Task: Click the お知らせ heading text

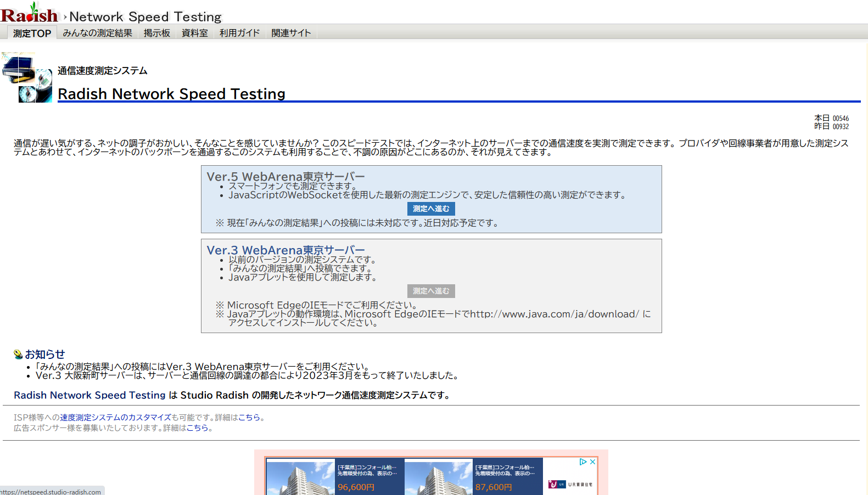Action: tap(45, 355)
